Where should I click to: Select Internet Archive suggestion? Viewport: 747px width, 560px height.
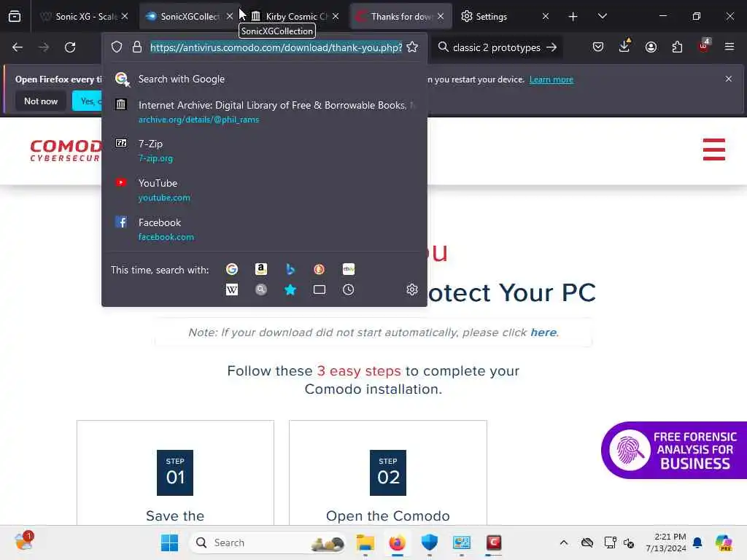click(264, 112)
